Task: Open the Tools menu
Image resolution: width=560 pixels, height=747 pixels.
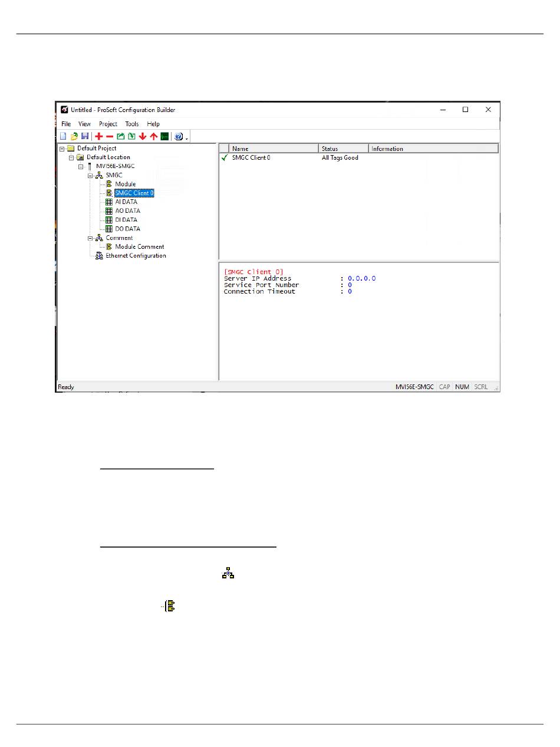Action: 132,124
